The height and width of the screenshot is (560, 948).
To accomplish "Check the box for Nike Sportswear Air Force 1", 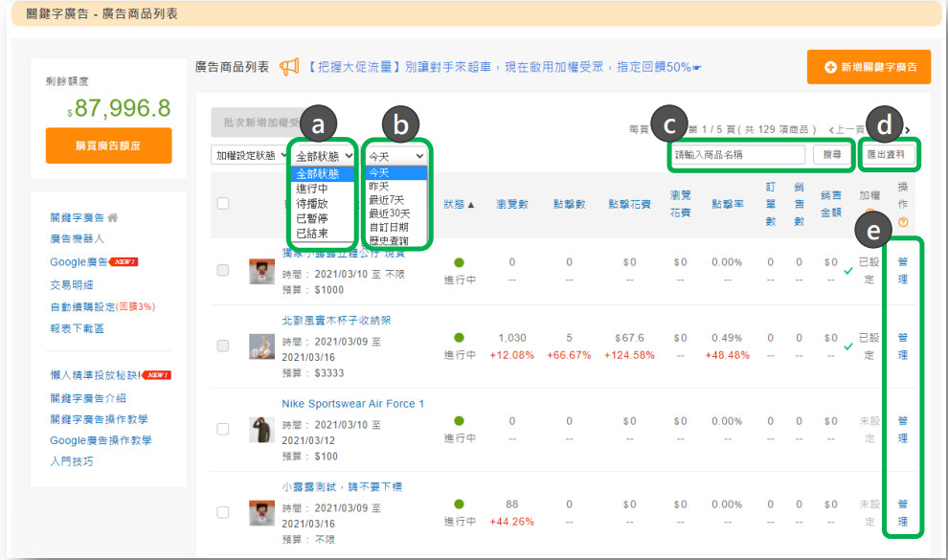I will (223, 429).
